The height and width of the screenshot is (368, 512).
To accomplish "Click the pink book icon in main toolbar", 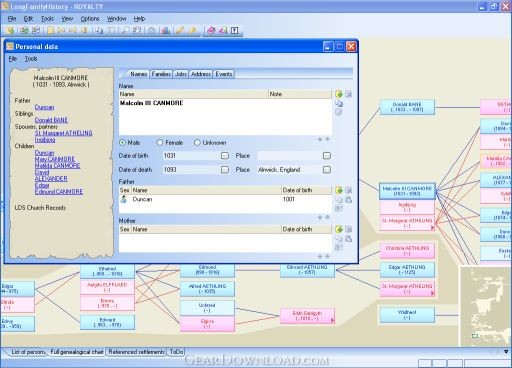I will 211,31.
